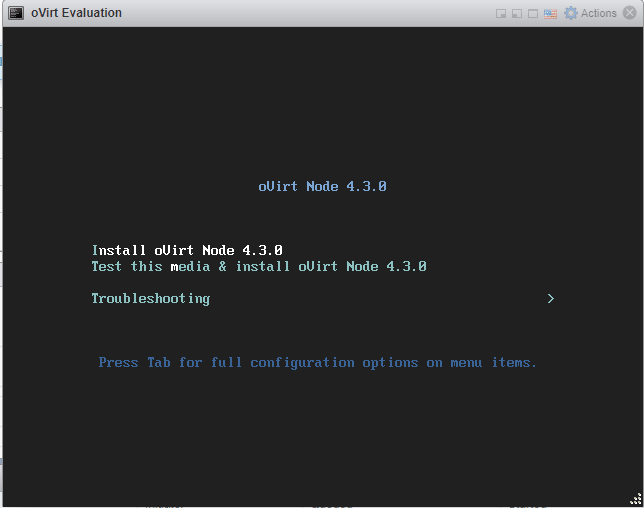Select the first console size icon
Viewport: 644px width, 508px height.
501,14
